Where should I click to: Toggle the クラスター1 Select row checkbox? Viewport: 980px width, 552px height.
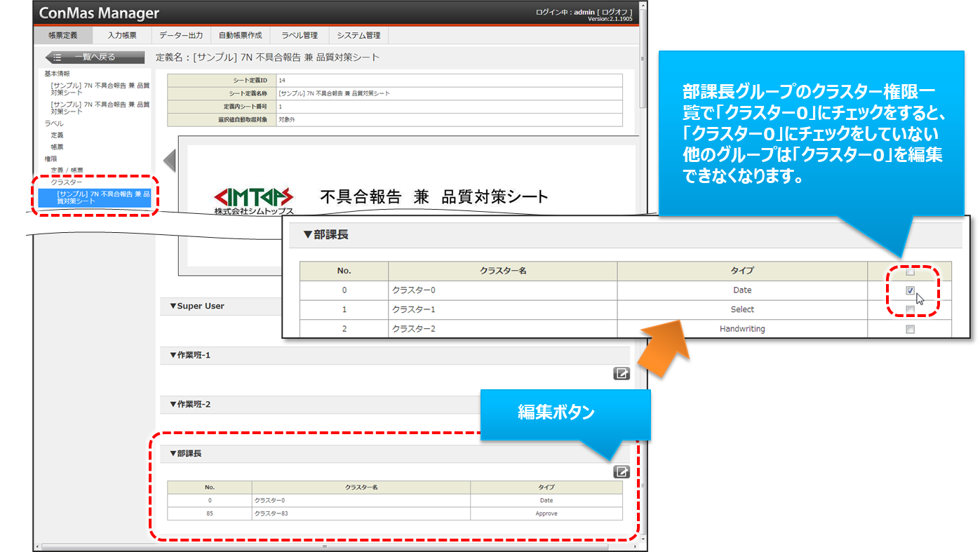pos(910,309)
